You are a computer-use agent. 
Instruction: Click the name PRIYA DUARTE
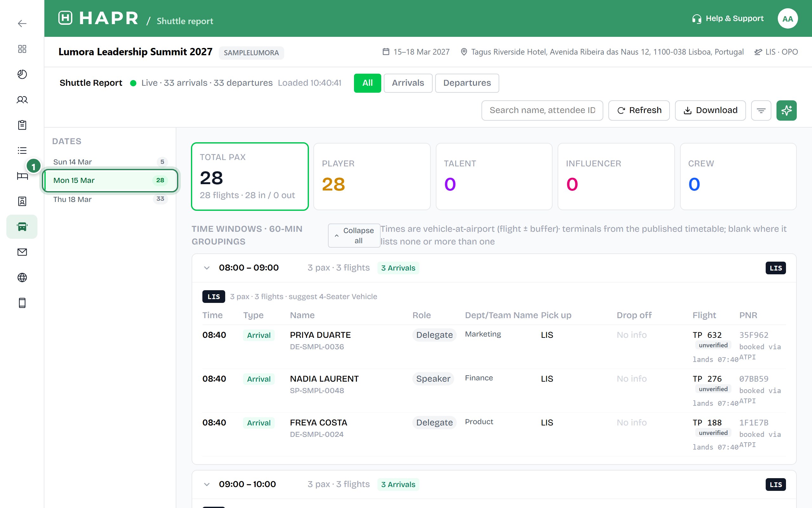(320, 335)
